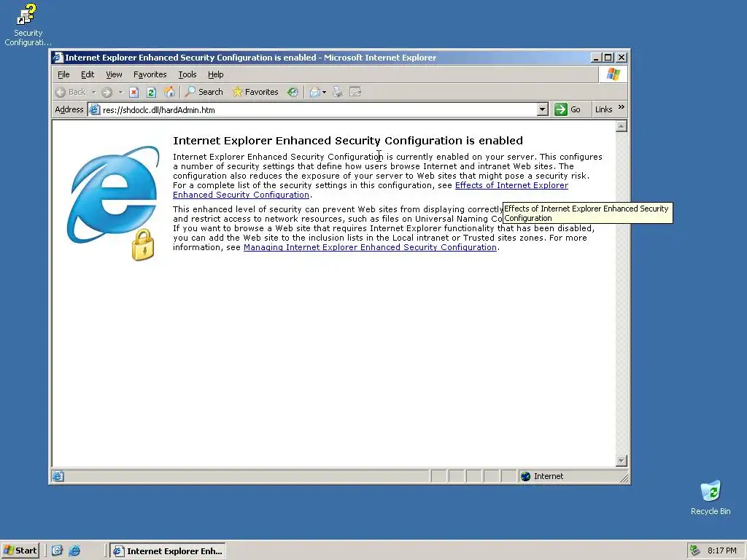Click the Refresh page icon
This screenshot has width=747, height=560.
click(x=152, y=92)
